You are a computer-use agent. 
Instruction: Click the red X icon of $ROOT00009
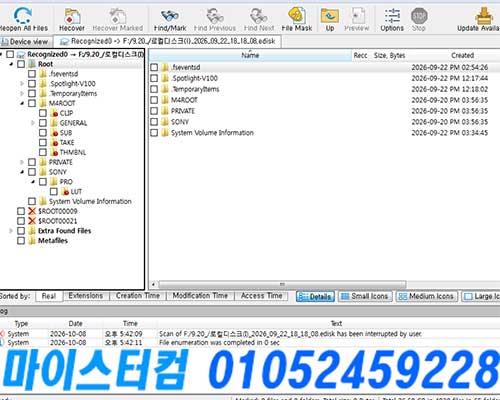tap(32, 211)
